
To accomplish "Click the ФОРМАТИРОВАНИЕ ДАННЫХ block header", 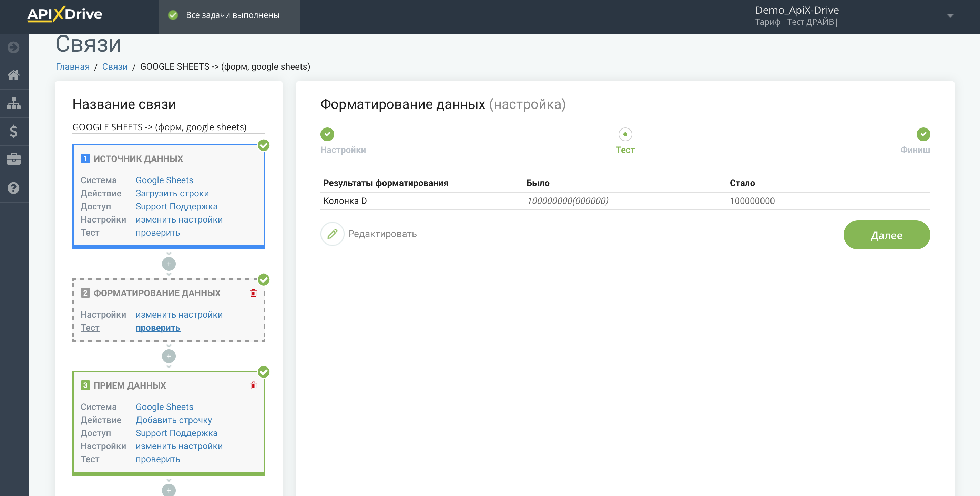I will (157, 293).
